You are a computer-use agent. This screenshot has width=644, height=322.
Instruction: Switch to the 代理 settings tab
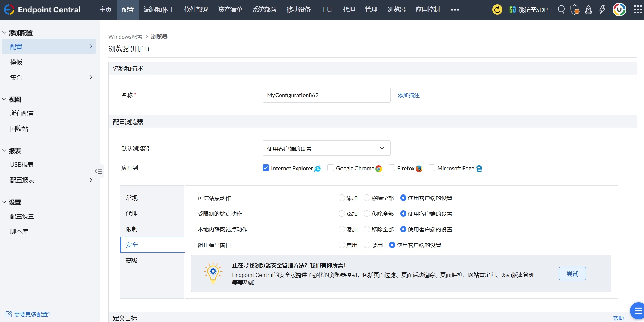[x=132, y=214]
